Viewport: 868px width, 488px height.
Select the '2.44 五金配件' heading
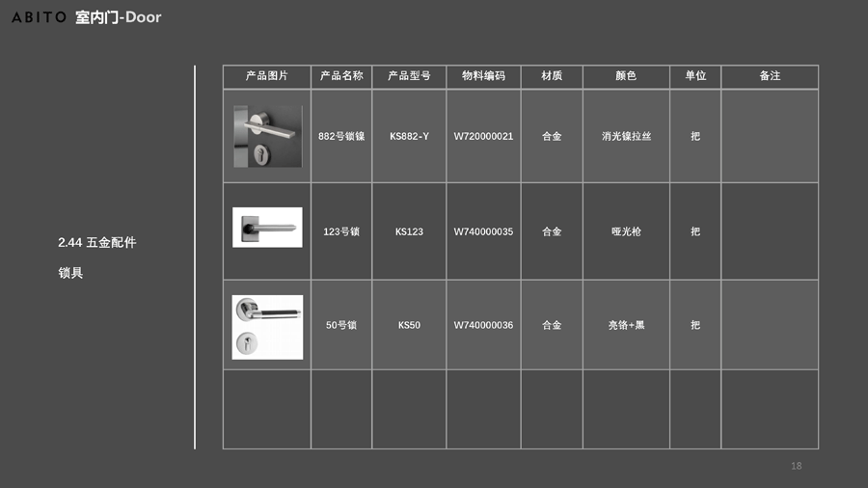click(96, 242)
